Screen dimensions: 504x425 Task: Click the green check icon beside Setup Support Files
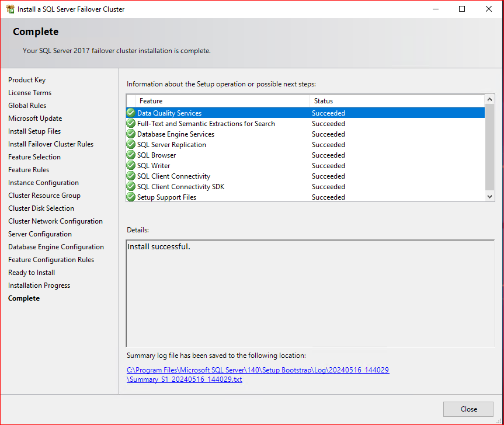click(131, 197)
